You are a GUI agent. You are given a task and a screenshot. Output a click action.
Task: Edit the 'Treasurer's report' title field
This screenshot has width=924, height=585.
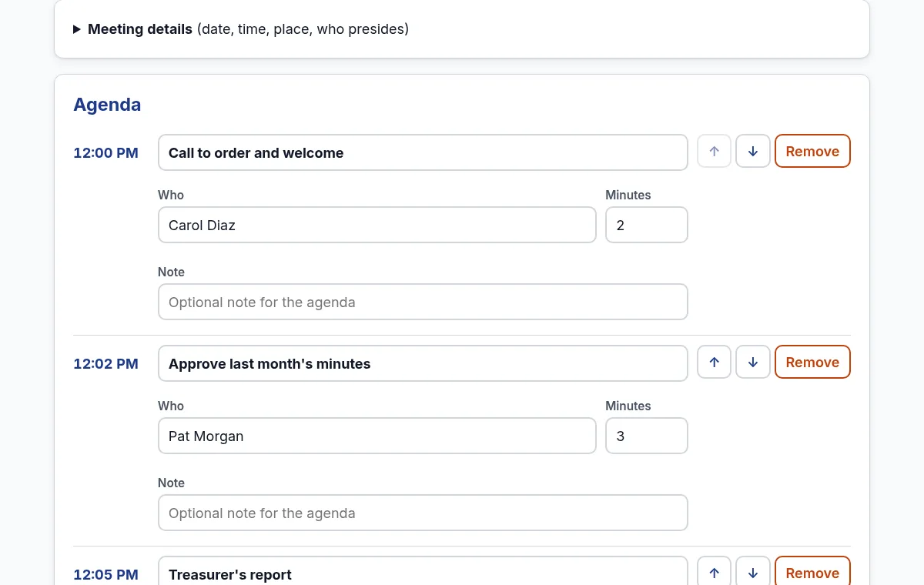pyautogui.click(x=423, y=573)
